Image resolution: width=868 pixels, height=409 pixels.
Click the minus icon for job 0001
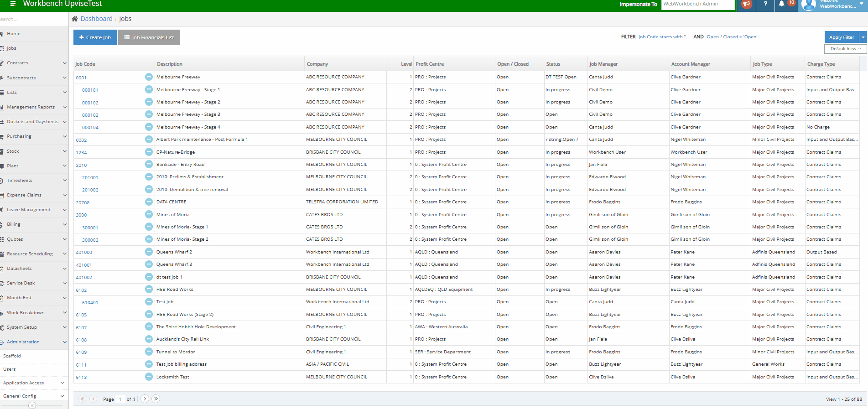[x=149, y=77]
